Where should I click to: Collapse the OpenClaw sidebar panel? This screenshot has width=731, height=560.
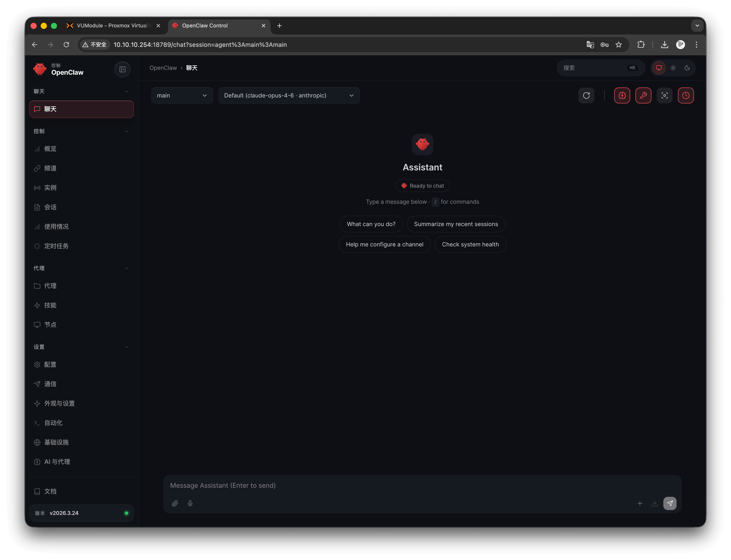coord(122,69)
